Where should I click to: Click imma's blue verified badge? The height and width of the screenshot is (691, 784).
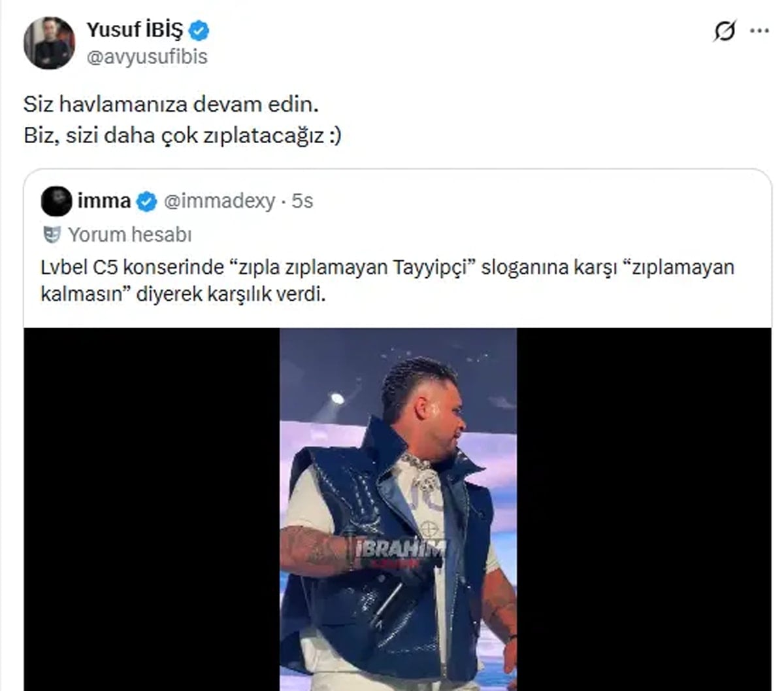[146, 201]
